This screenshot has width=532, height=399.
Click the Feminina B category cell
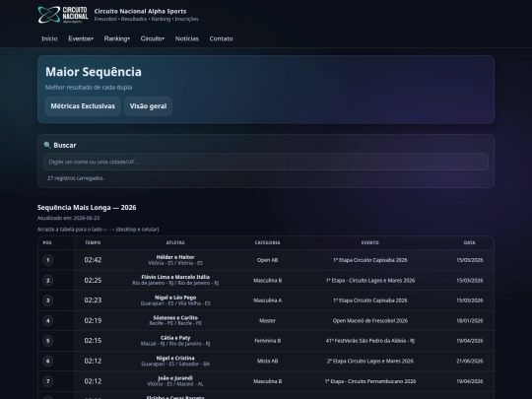point(268,341)
